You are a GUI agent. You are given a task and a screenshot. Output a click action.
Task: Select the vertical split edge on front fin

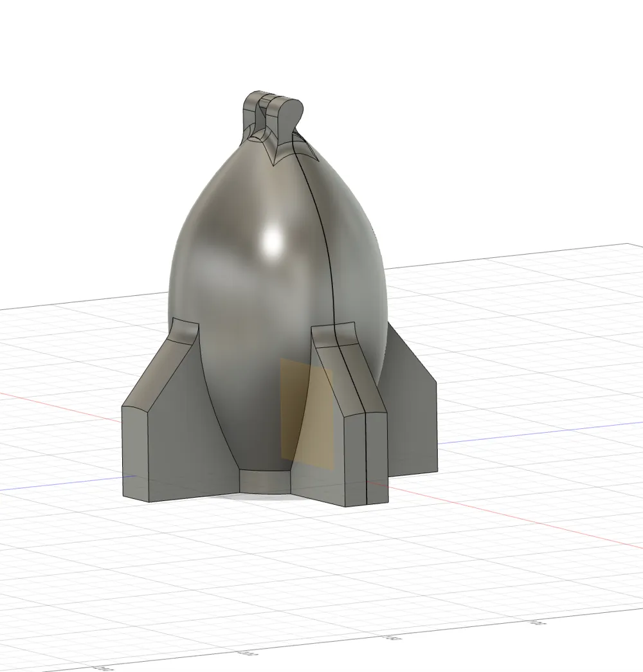(366, 459)
